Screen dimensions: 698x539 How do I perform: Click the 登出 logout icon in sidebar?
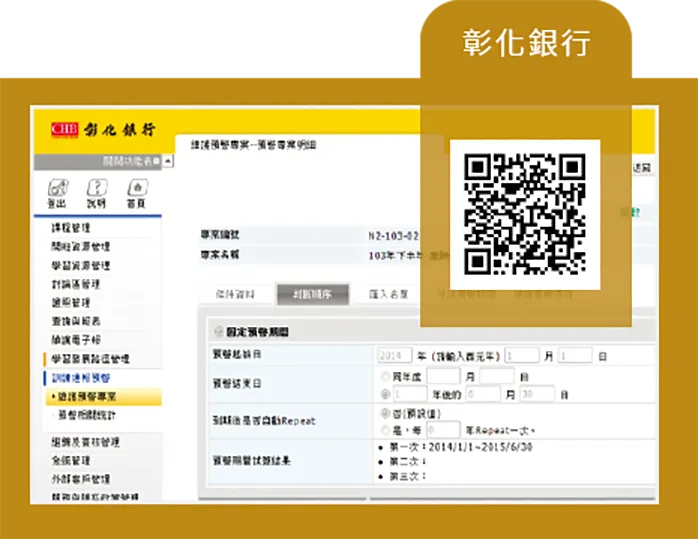coord(57,188)
